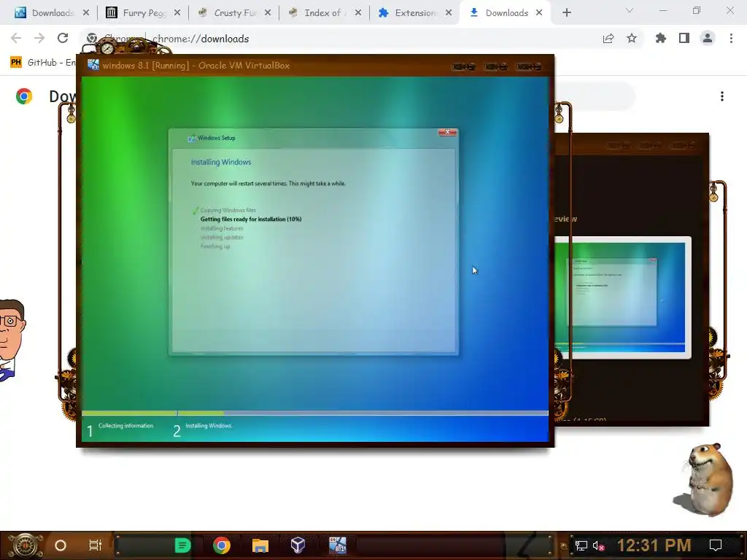Image resolution: width=747 pixels, height=560 pixels.
Task: Open the steampunk Start button
Action: point(26,545)
